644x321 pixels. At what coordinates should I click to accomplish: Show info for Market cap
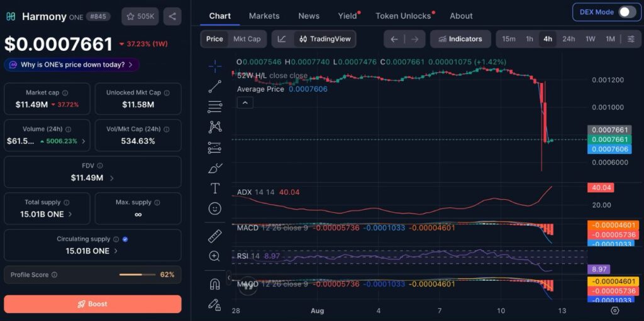pyautogui.click(x=65, y=93)
